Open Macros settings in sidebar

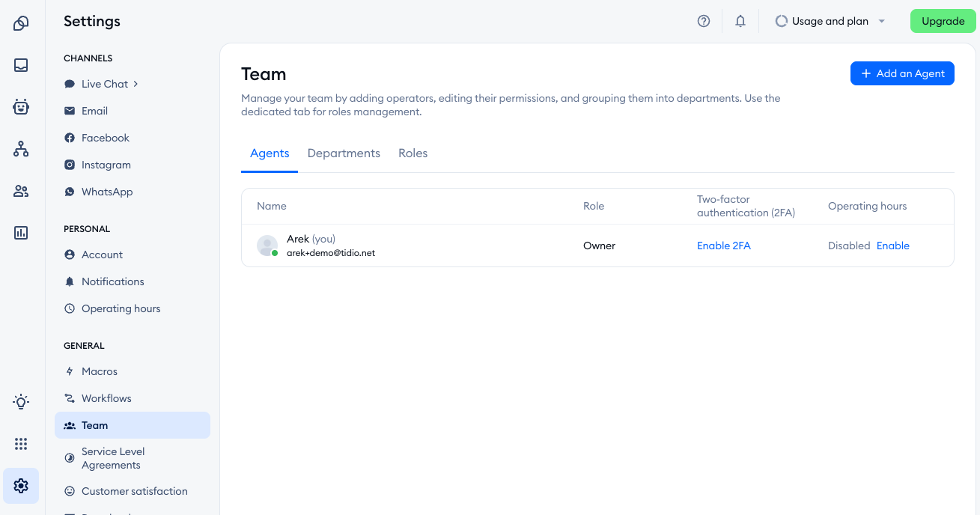[100, 371]
